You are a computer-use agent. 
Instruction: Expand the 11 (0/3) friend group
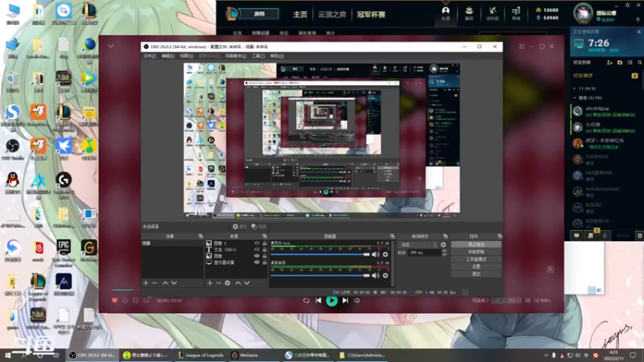pyautogui.click(x=575, y=88)
